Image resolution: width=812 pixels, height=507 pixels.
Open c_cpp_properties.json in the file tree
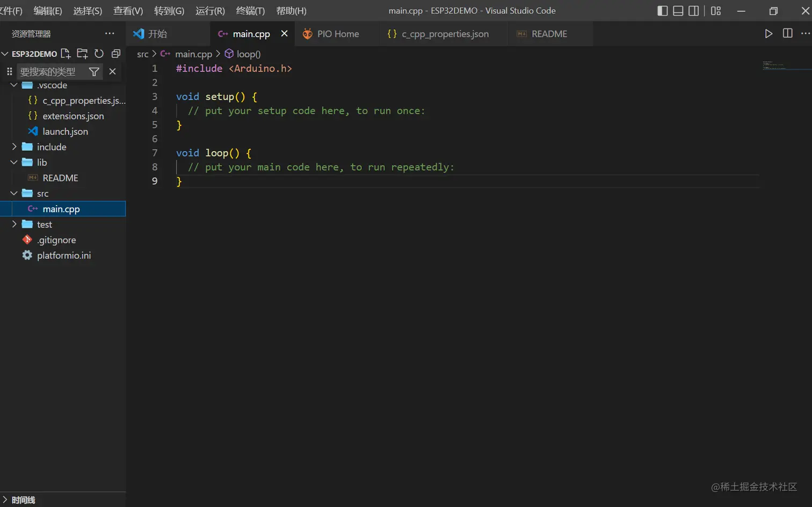coord(63,100)
